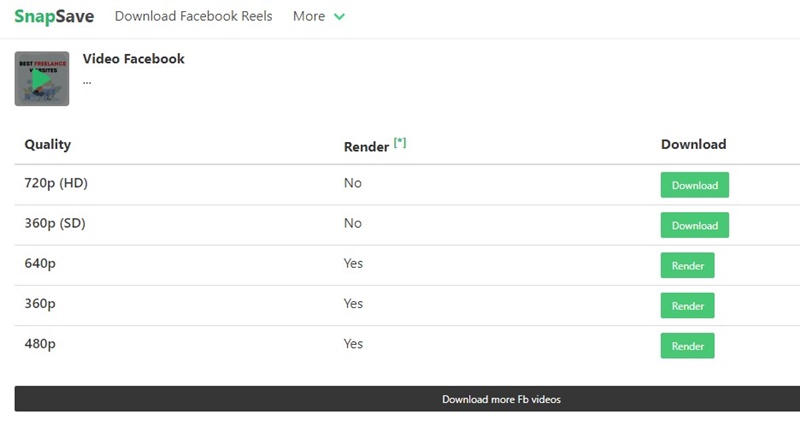800x426 pixels.
Task: Select the 640p quality text
Action: pyautogui.click(x=40, y=264)
